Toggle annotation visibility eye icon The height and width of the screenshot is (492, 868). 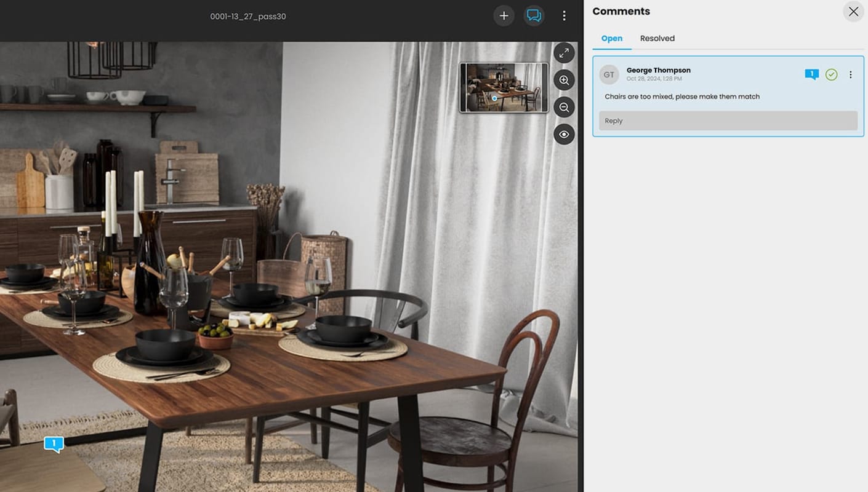coord(564,134)
